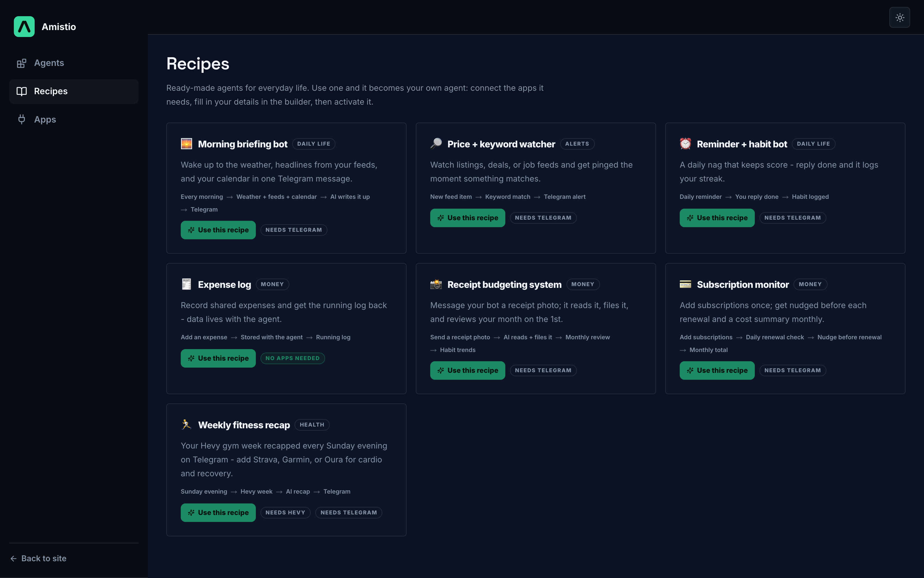
Task: Click the Receipt budgeting camera icon
Action: tap(436, 284)
